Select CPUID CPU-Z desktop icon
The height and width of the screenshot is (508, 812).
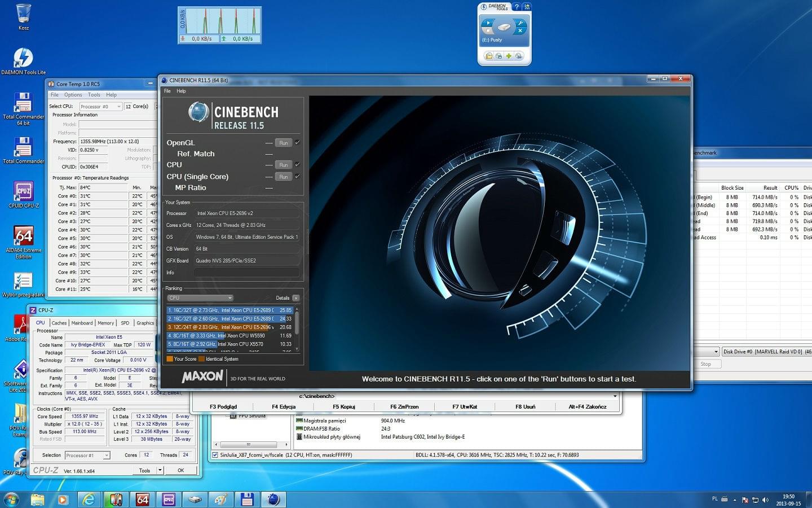pyautogui.click(x=23, y=192)
